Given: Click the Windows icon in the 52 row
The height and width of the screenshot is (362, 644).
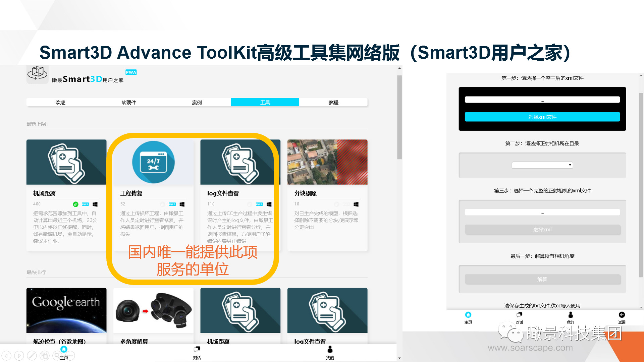Looking at the screenshot, I should click(x=182, y=204).
